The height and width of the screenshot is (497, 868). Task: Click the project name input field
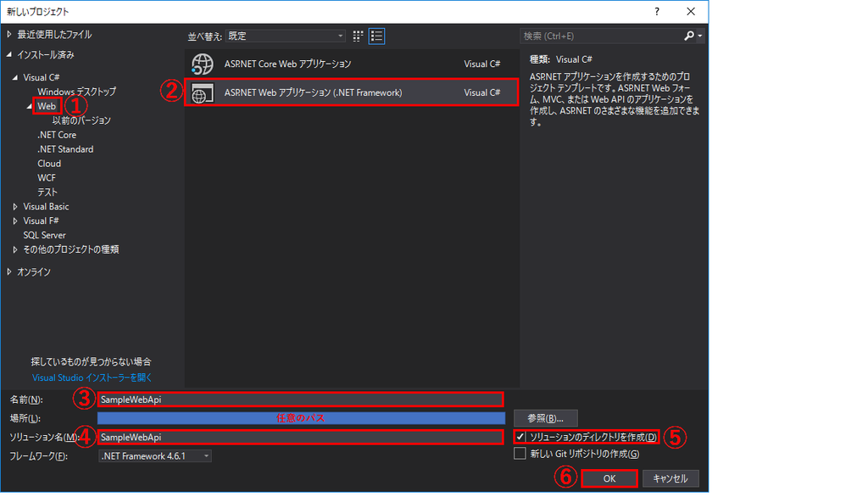coord(300,399)
